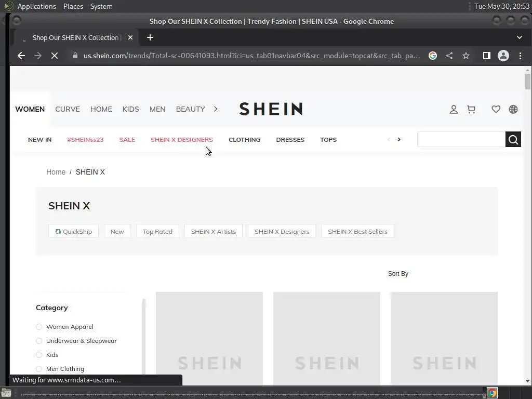
Task: Click the date and time clock
Action: (x=502, y=6)
